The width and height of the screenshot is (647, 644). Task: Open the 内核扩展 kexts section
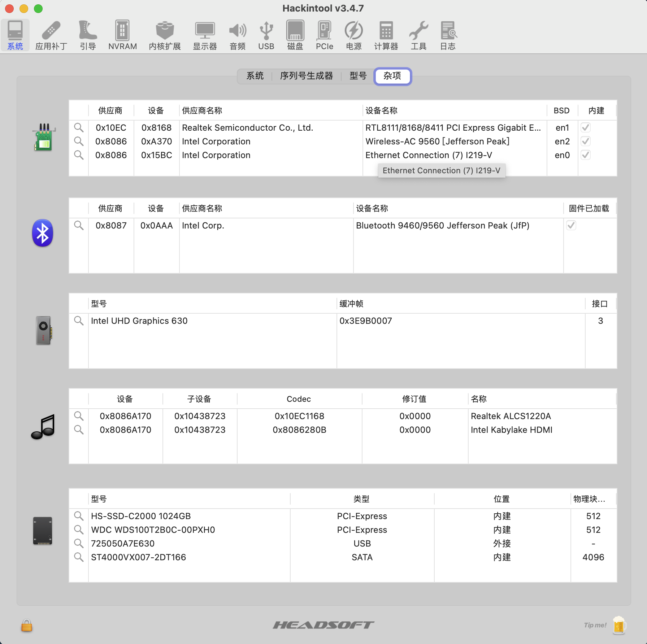click(x=165, y=35)
